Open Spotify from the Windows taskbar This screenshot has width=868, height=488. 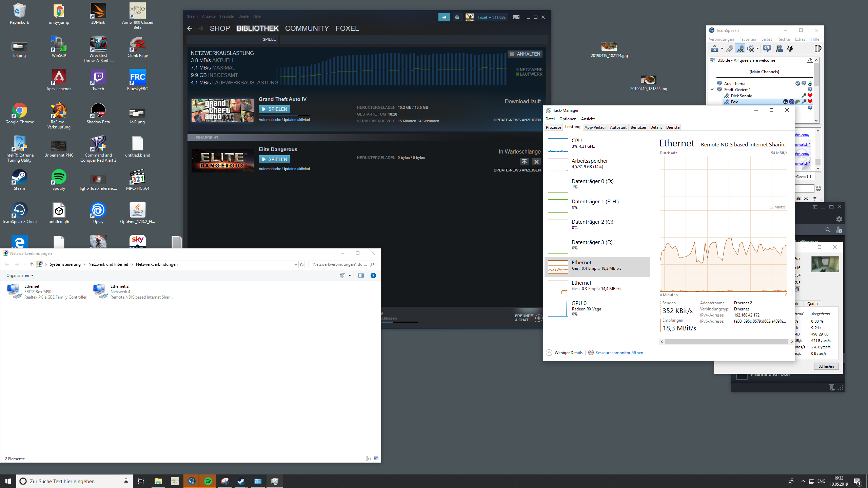tap(208, 481)
